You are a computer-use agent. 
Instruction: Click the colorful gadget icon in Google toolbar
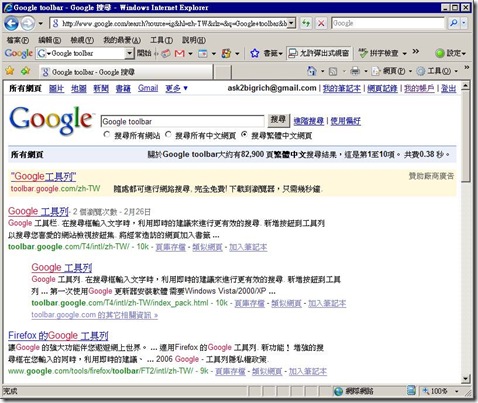click(x=226, y=53)
